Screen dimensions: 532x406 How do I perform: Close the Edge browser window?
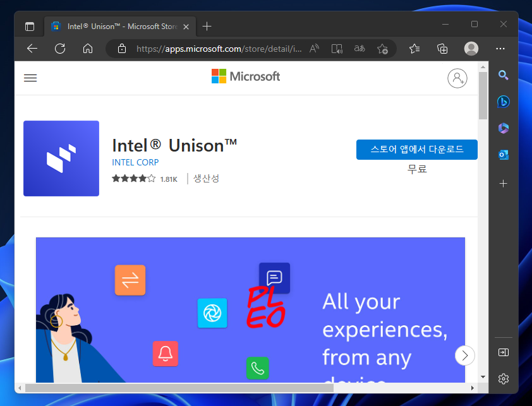pyautogui.click(x=504, y=24)
